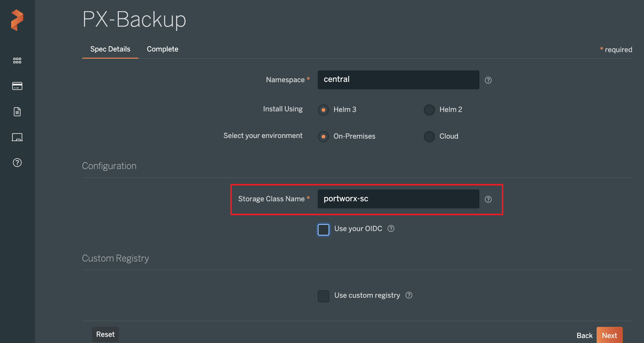Image resolution: width=644 pixels, height=343 pixels.
Task: Open the document icon in sidebar
Action: coord(17,112)
